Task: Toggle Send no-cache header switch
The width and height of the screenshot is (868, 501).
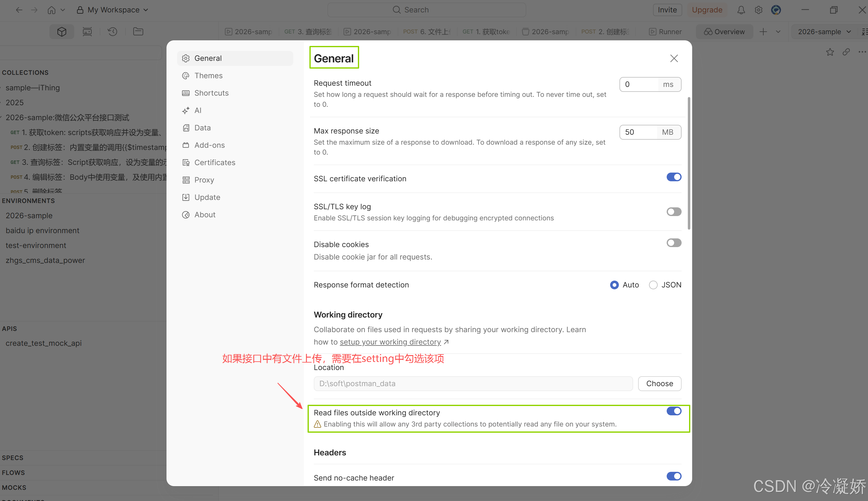Action: pyautogui.click(x=674, y=476)
